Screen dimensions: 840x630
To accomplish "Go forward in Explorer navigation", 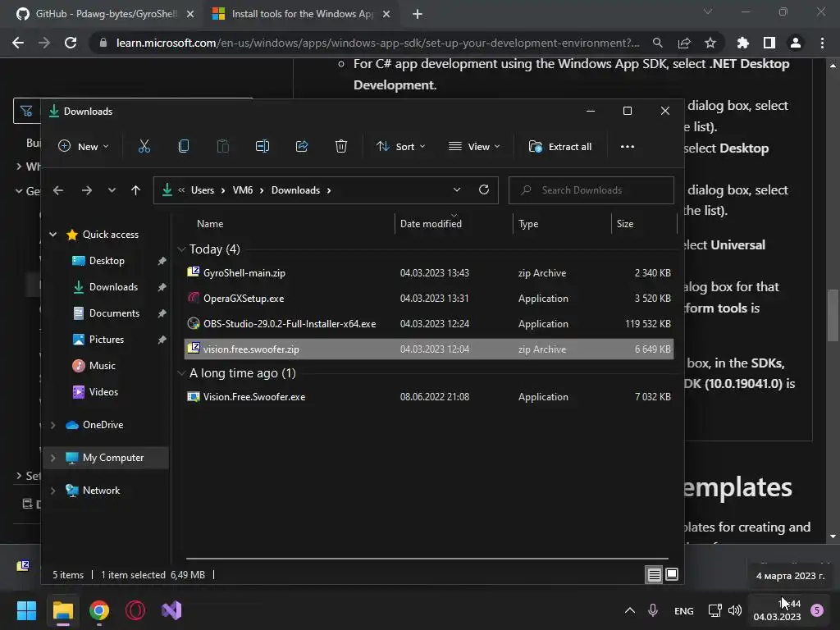I will pos(86,190).
